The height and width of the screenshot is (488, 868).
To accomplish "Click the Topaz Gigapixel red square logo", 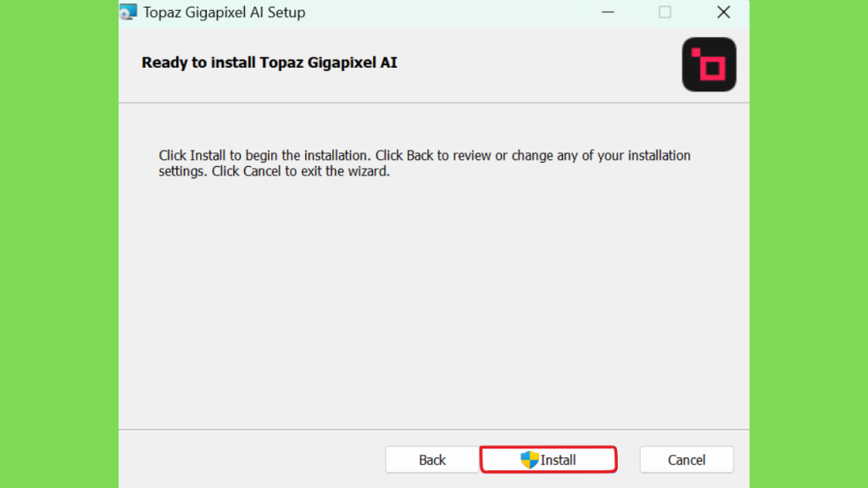I will [709, 64].
